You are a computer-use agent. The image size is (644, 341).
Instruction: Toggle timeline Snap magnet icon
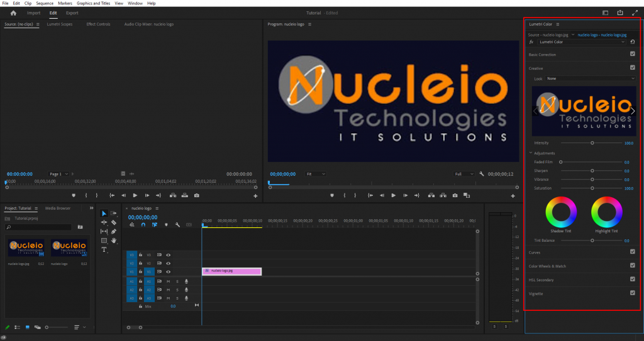pyautogui.click(x=143, y=225)
